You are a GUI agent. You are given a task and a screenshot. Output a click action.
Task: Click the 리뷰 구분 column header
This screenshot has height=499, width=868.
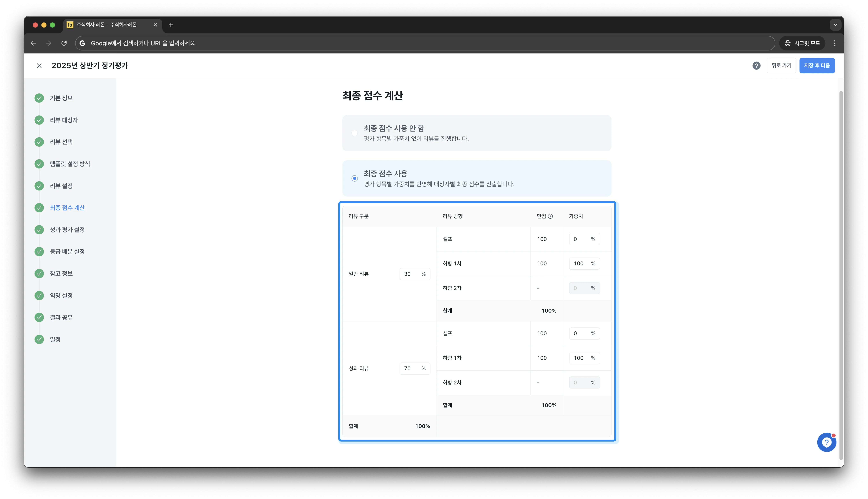[x=359, y=216]
